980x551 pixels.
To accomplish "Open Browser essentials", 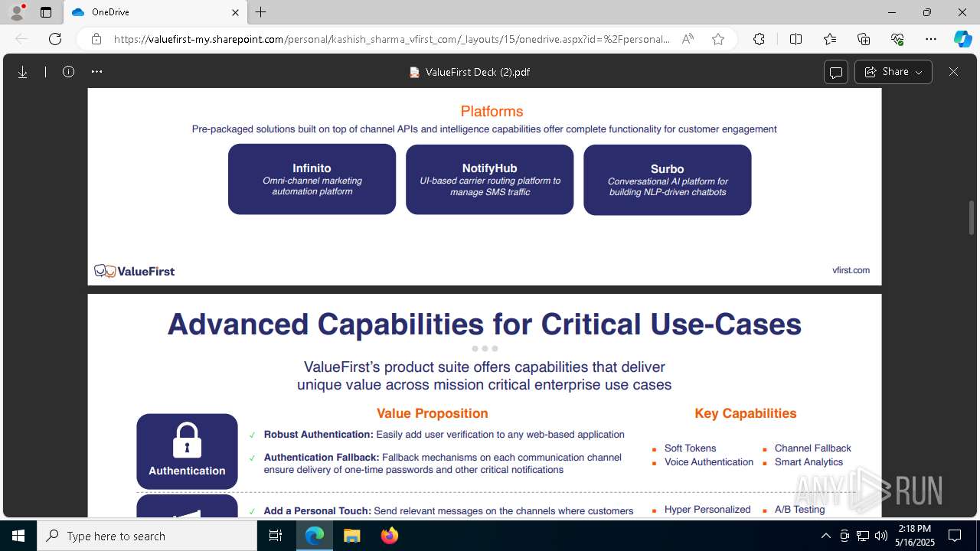I will coord(897,39).
